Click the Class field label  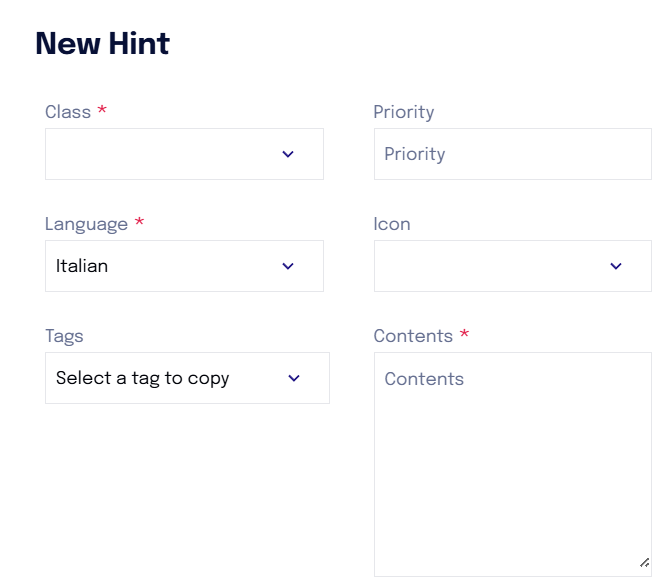(68, 112)
